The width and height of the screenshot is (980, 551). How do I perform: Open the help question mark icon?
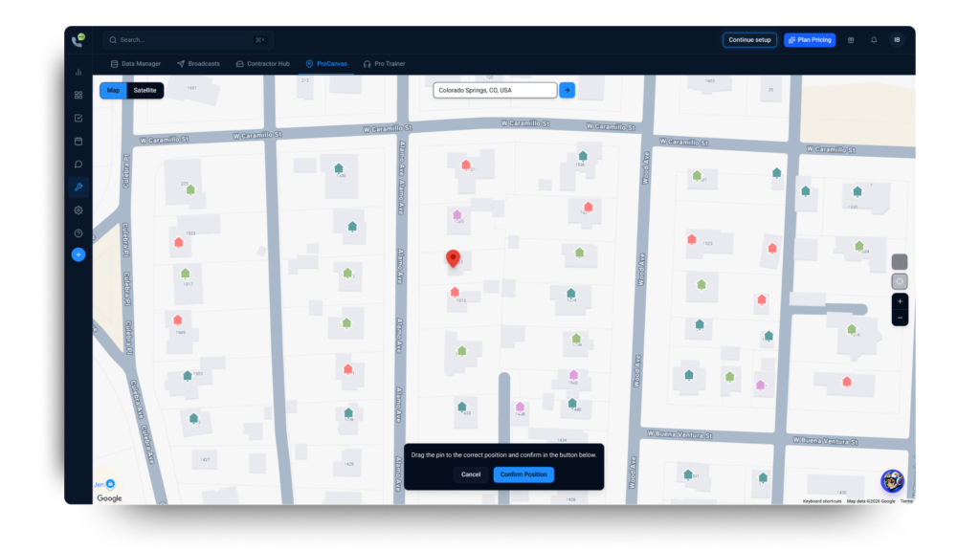(78, 233)
